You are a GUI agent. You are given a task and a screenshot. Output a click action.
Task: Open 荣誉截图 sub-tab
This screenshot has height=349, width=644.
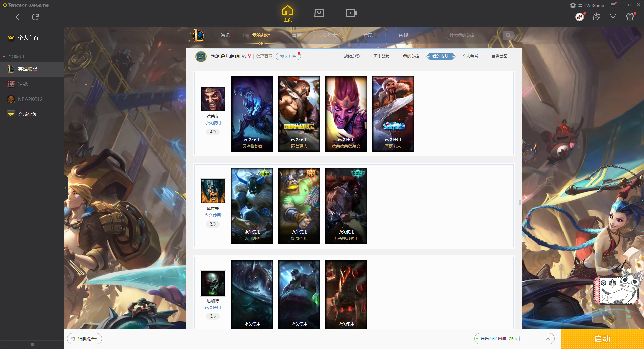pos(499,56)
